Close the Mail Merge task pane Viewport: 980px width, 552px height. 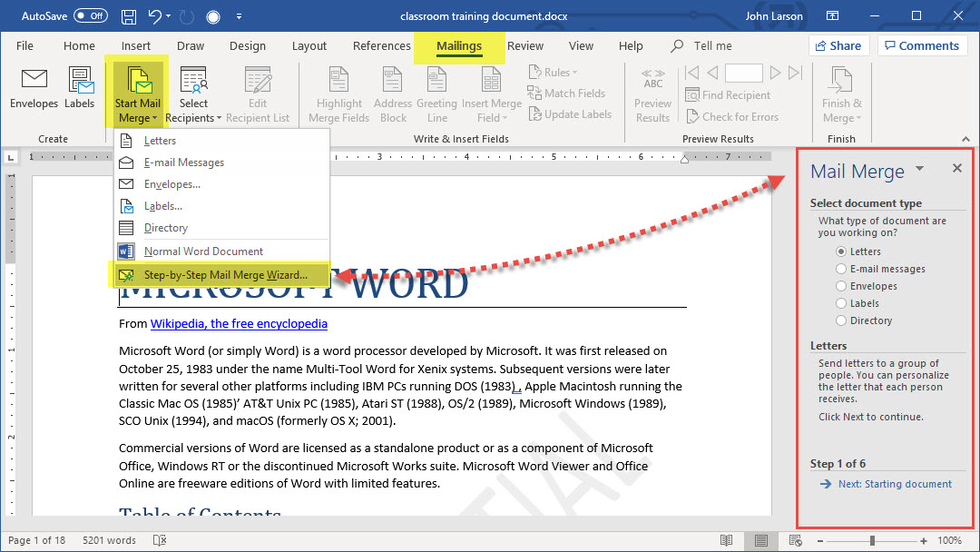956,168
